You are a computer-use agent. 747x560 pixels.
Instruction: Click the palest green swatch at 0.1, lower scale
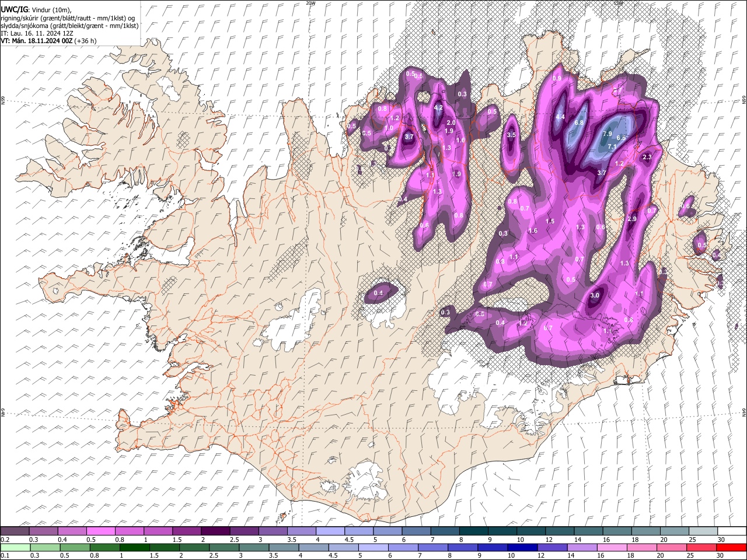point(15,548)
